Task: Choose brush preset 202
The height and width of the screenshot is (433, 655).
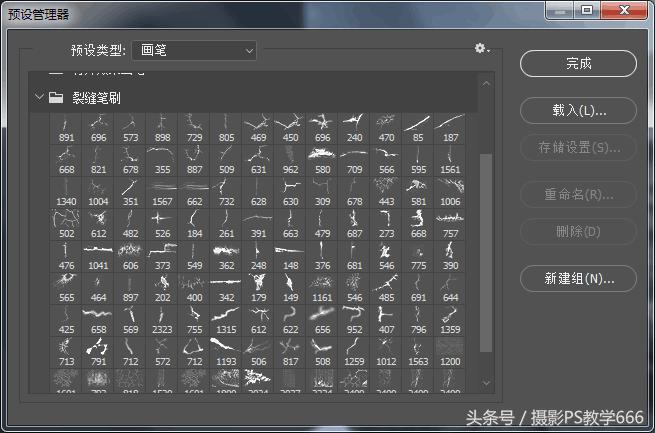Action: (162, 289)
